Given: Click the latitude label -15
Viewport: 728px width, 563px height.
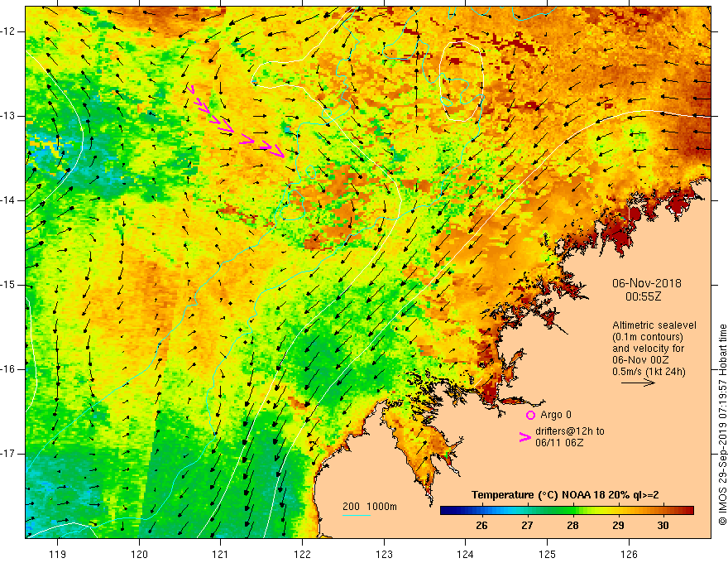Looking at the screenshot, I should [8, 285].
